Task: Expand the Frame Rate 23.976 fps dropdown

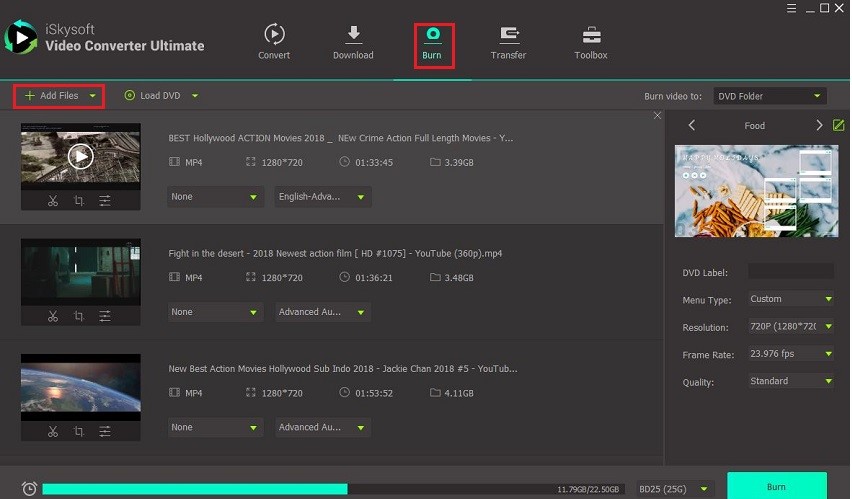Action: coord(790,354)
